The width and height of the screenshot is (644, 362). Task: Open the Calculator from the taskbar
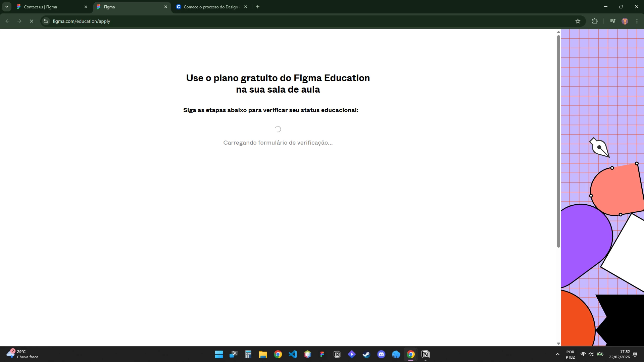[248, 354]
